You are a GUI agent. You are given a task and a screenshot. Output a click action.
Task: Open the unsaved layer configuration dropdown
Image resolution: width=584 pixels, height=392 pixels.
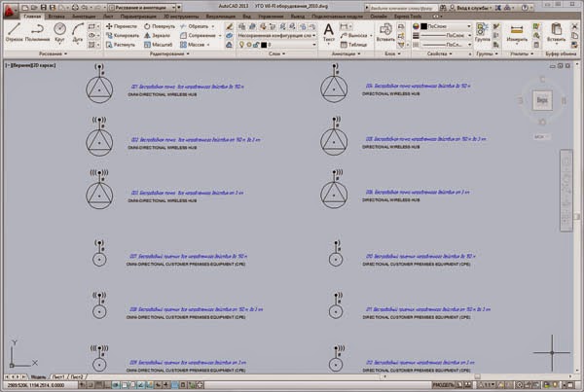click(x=276, y=35)
